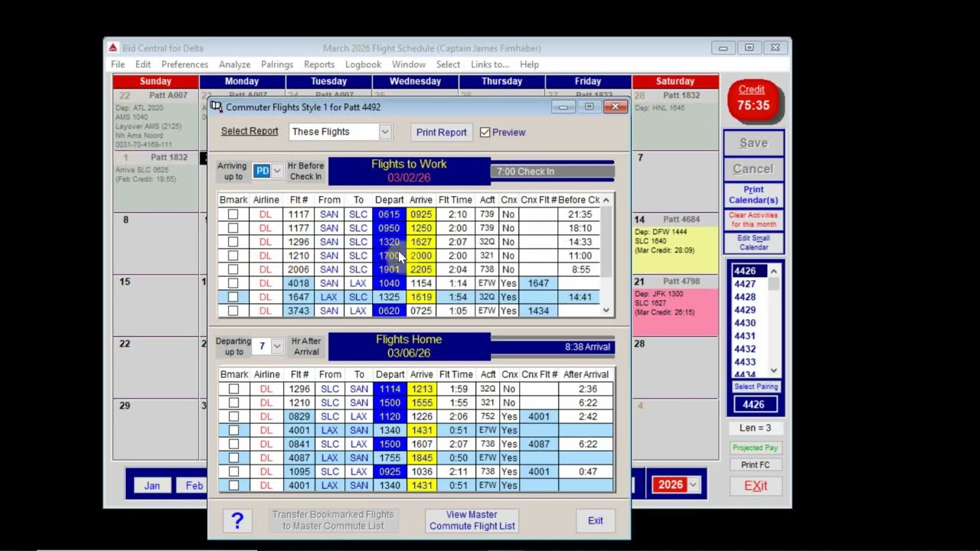The width and height of the screenshot is (980, 551).
Task: Click the 0615 departure time cell
Action: pyautogui.click(x=389, y=214)
